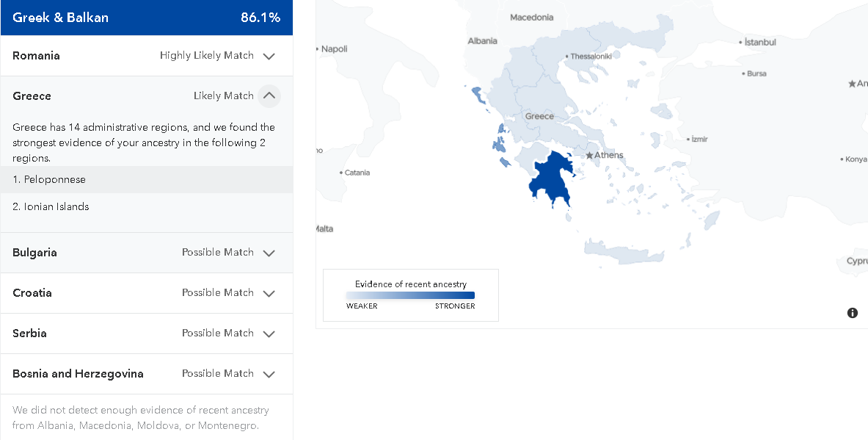This screenshot has width=868, height=440.
Task: Click the İzmir city marker
Action: click(688, 140)
